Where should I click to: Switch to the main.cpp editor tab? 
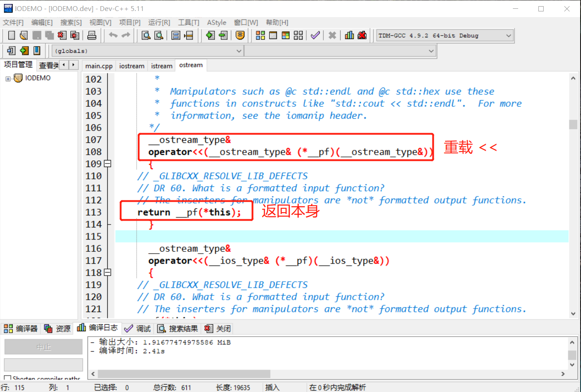point(99,66)
